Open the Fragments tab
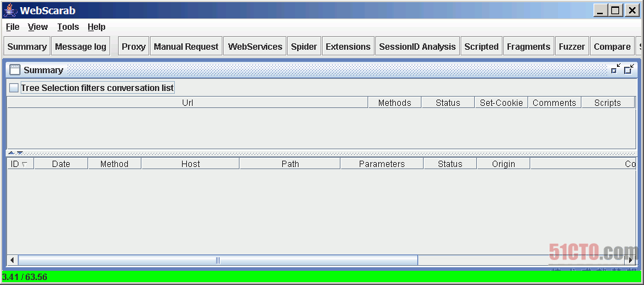Viewport: 644px width, 285px height. click(529, 47)
